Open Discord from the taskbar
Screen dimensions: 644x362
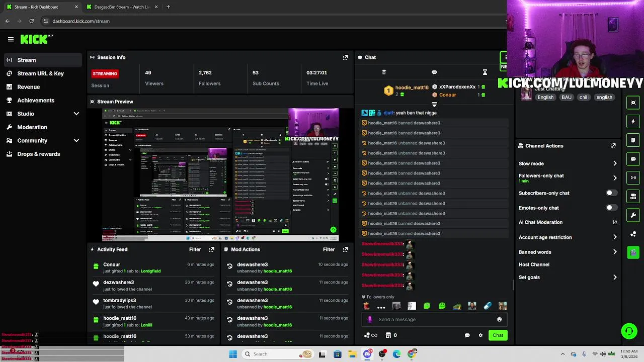367,354
